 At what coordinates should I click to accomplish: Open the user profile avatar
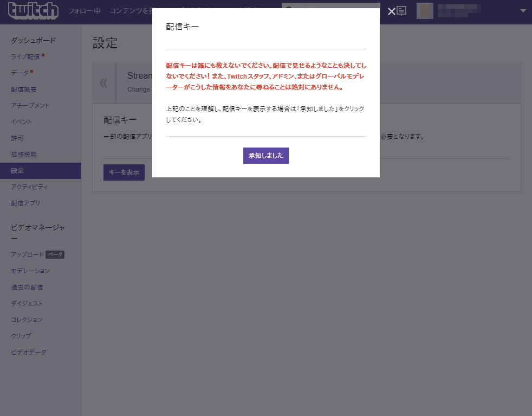click(x=425, y=10)
